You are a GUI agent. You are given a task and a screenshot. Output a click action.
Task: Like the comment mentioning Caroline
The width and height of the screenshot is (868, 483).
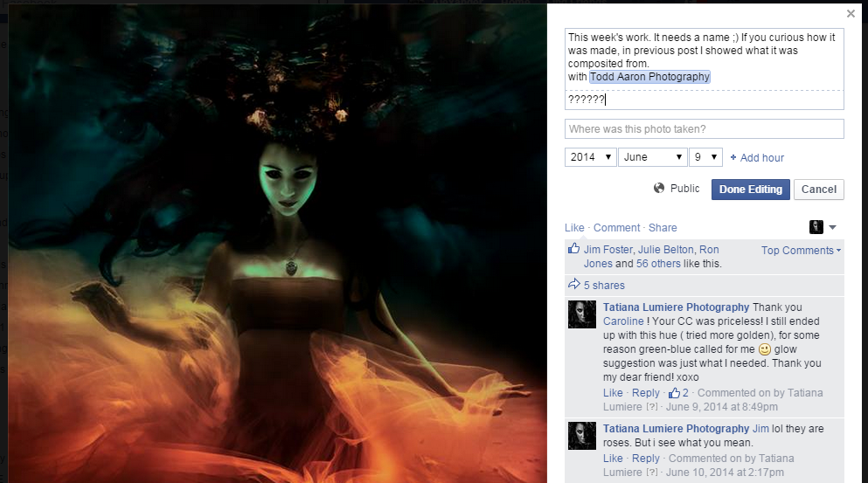[x=613, y=393]
